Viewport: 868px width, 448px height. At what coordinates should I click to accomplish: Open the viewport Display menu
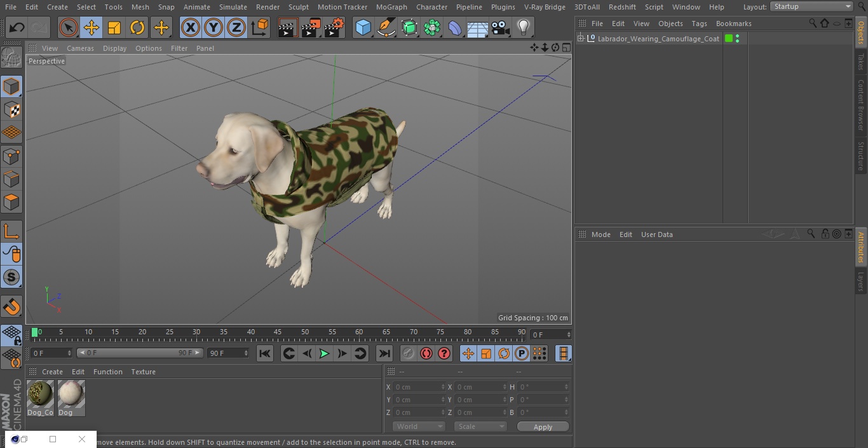pyautogui.click(x=114, y=48)
